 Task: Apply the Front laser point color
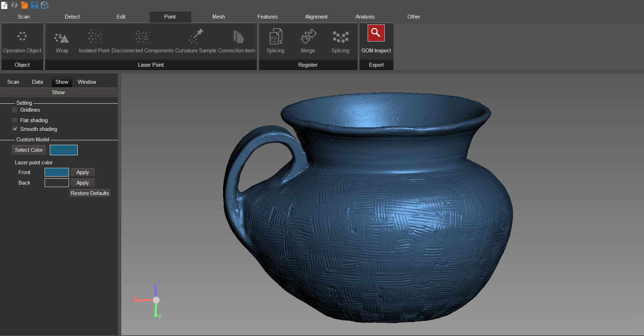click(x=83, y=172)
